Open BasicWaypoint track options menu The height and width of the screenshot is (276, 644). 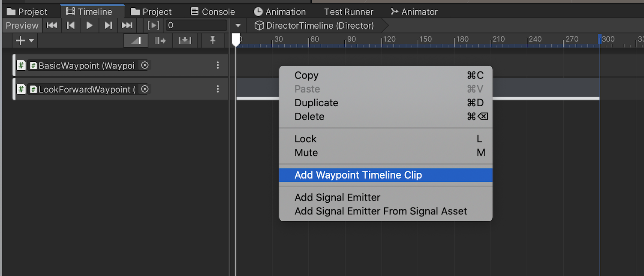[218, 65]
